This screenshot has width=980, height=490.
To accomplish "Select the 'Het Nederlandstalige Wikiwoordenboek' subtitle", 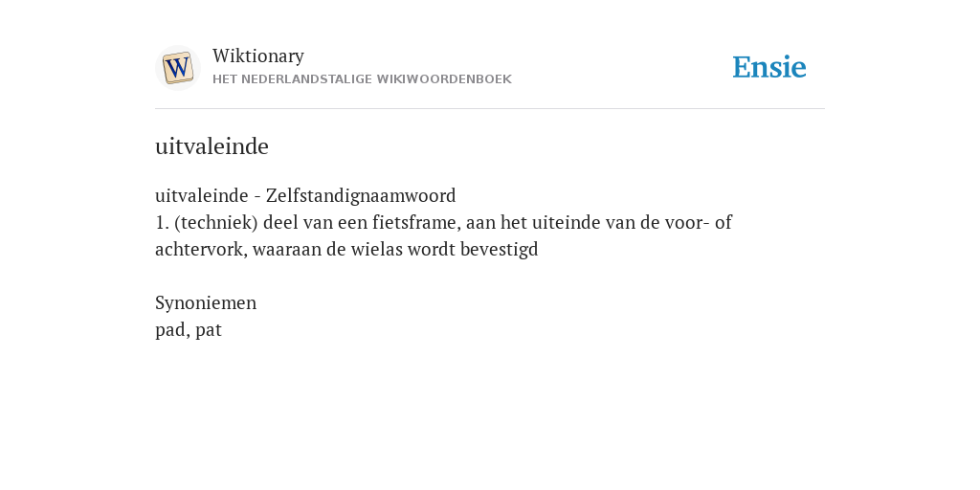I will click(362, 79).
